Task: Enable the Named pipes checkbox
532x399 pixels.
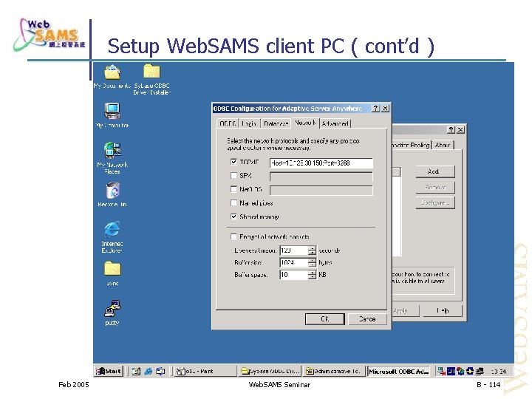Action: pyautogui.click(x=233, y=202)
